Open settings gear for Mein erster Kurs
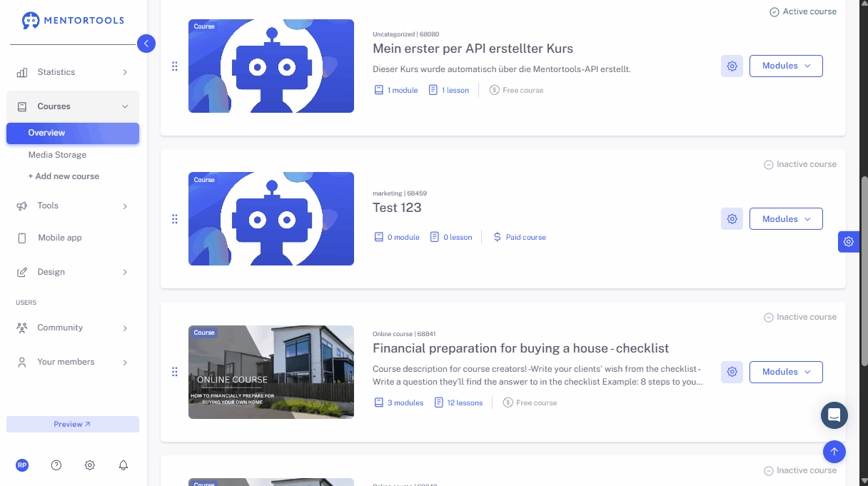Image resolution: width=868 pixels, height=486 pixels. coord(732,66)
